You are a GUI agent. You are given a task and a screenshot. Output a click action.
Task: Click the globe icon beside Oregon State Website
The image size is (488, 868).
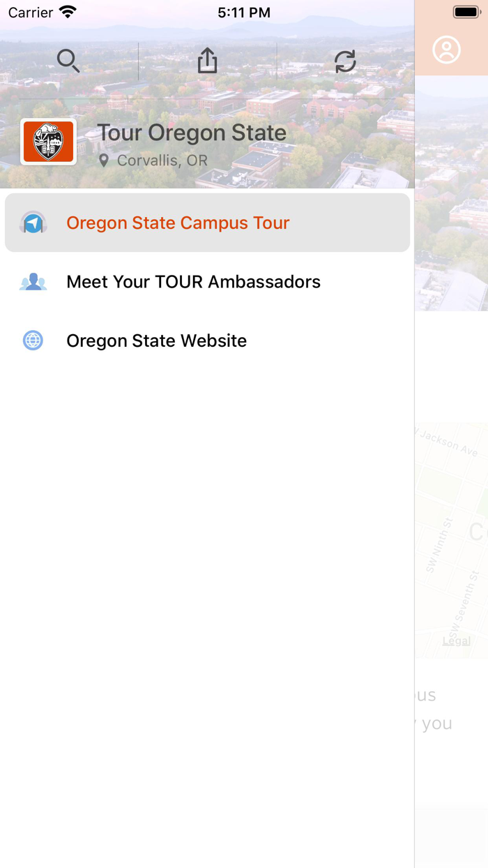pyautogui.click(x=33, y=341)
